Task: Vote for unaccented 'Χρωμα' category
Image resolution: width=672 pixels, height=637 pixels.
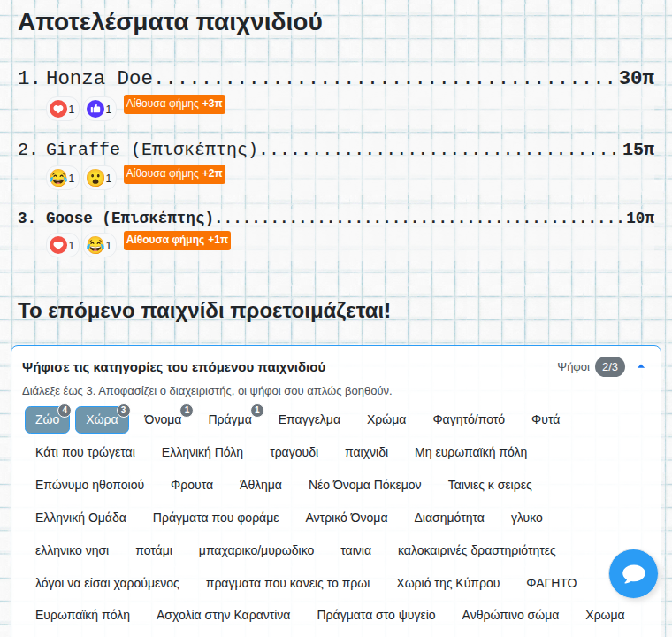Action: [x=605, y=615]
